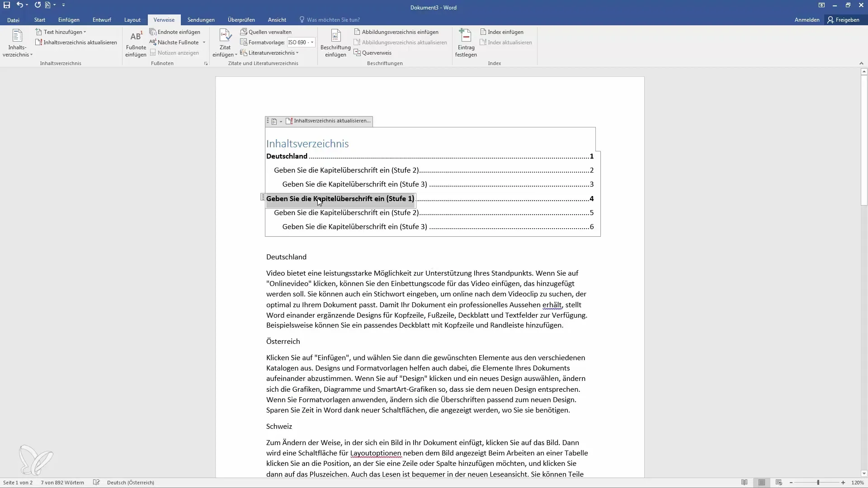Image resolution: width=868 pixels, height=488 pixels.
Task: Click the Deutschland entry in the contents
Action: click(287, 156)
